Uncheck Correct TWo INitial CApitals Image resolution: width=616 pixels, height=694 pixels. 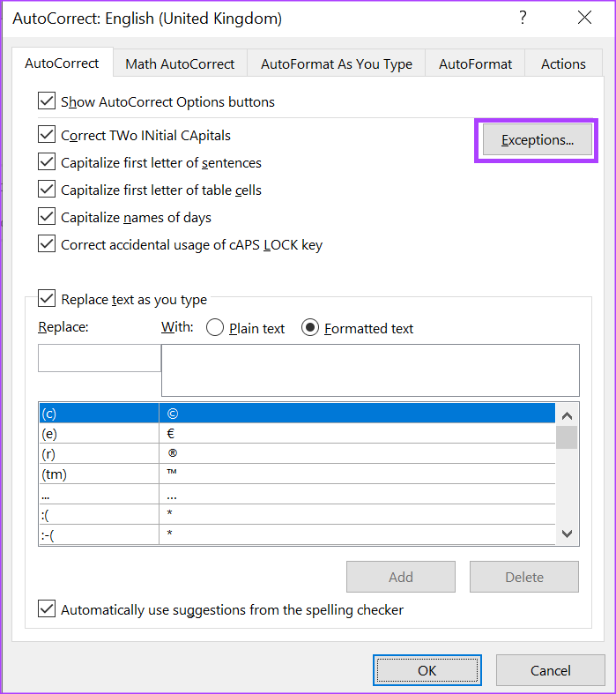[x=47, y=135]
